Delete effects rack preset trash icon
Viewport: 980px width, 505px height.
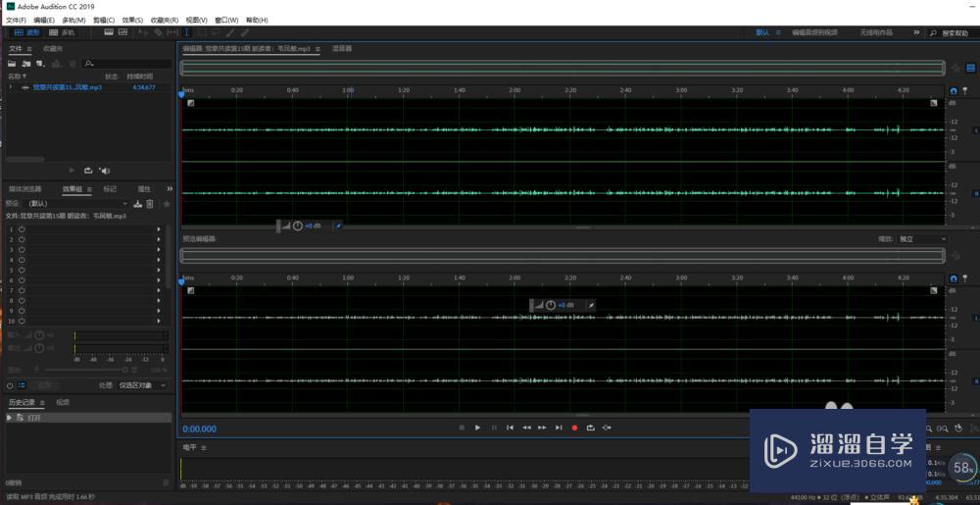click(x=150, y=204)
